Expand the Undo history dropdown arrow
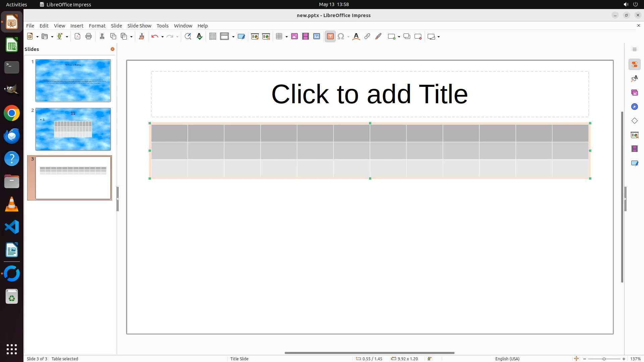This screenshot has width=644, height=362. coord(162,37)
